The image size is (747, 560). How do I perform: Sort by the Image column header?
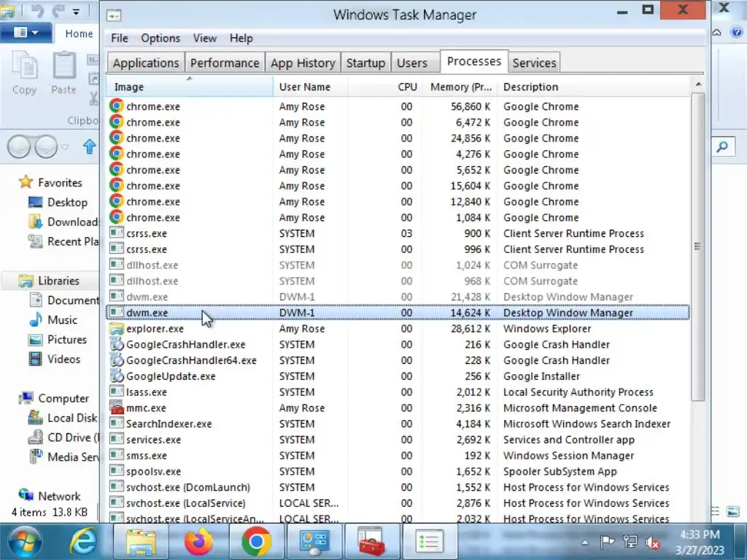click(x=190, y=87)
